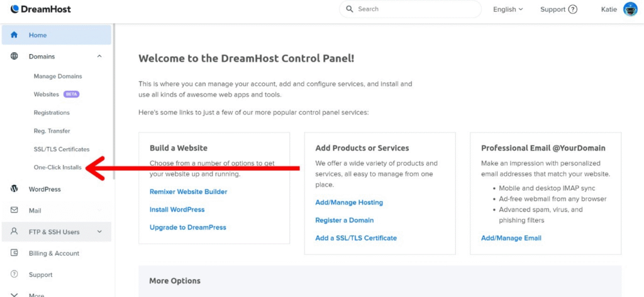Click the Register a Domain link
Image resolution: width=644 pixels, height=297 pixels.
[344, 220]
